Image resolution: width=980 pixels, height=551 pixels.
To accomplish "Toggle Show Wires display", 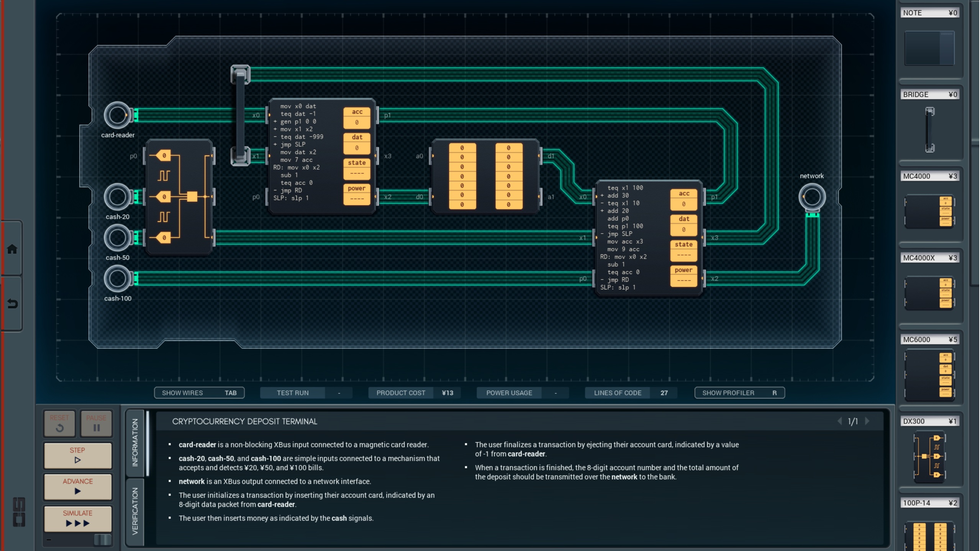I will [199, 393].
